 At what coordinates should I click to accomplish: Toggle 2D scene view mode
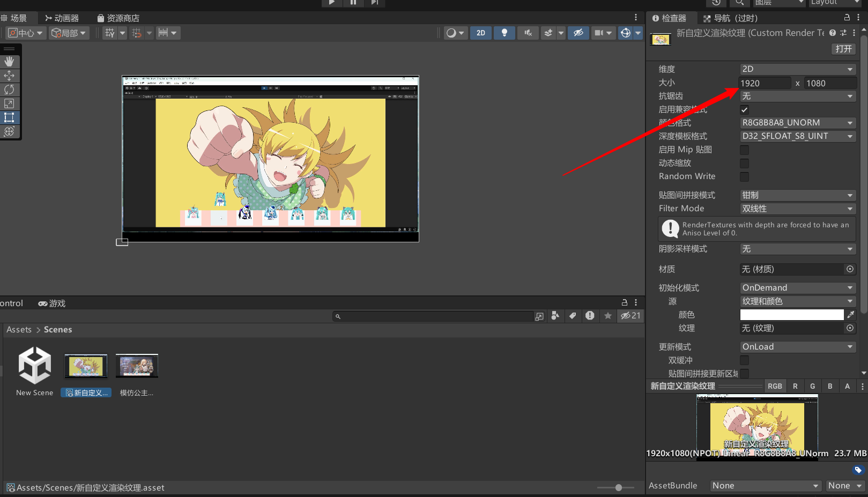(x=481, y=33)
